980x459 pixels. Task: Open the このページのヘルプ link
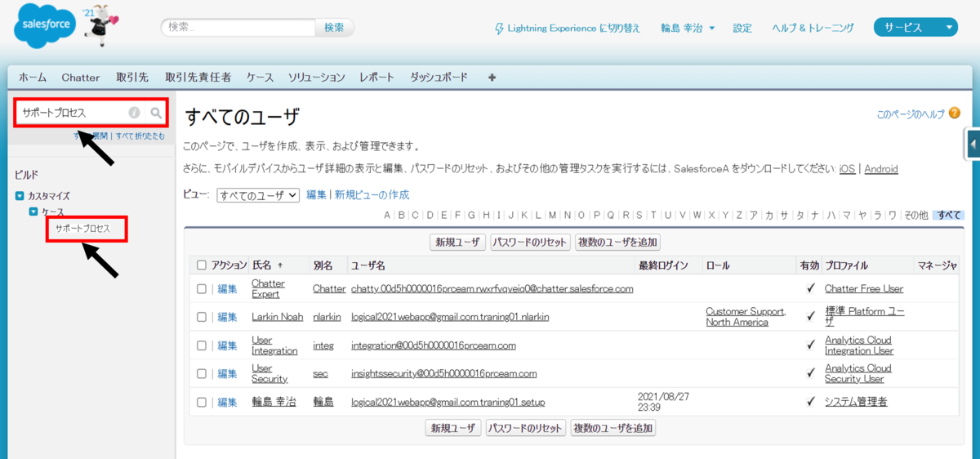(911, 114)
